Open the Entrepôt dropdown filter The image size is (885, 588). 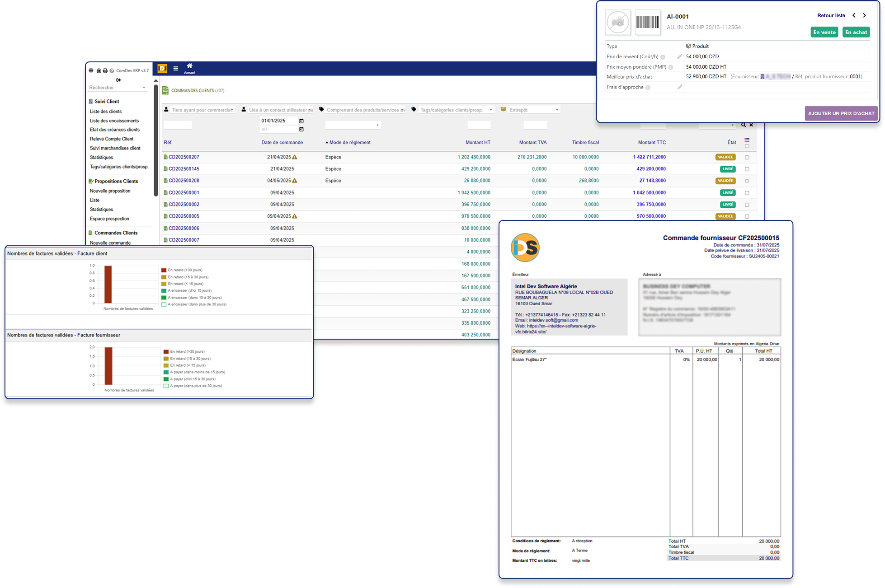533,109
